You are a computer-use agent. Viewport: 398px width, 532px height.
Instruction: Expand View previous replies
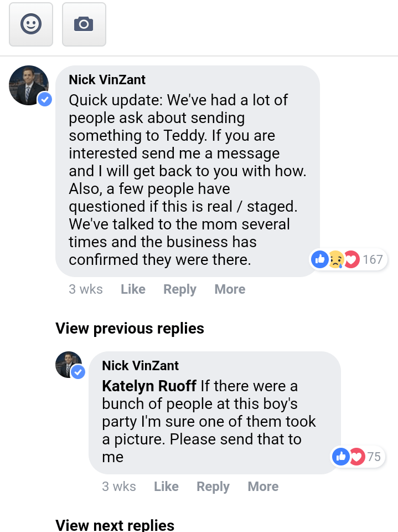point(130,328)
